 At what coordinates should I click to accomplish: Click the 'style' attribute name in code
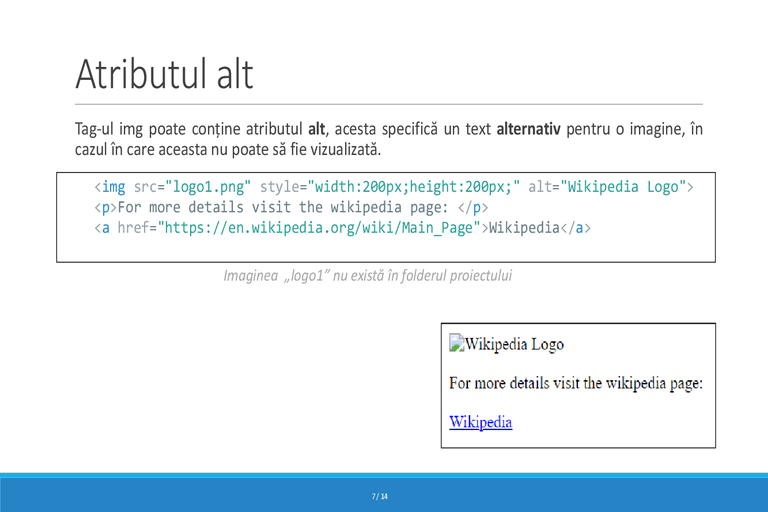tap(280, 187)
